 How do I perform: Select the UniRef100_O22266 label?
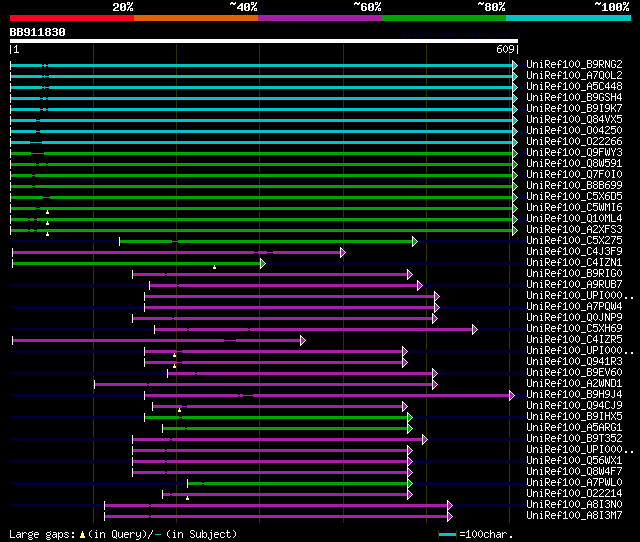pyautogui.click(x=574, y=142)
